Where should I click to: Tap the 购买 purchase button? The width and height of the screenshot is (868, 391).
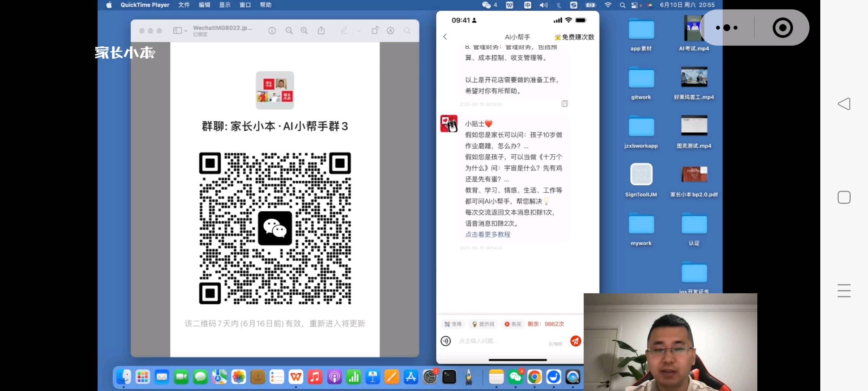pos(512,324)
